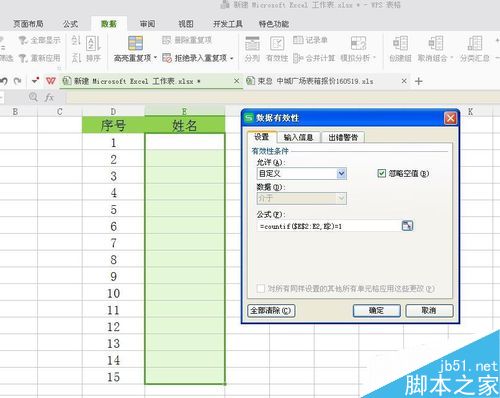This screenshot has height=398, width=500.
Task: Switch to the 开发工具 ribbon tab
Action: (228, 24)
